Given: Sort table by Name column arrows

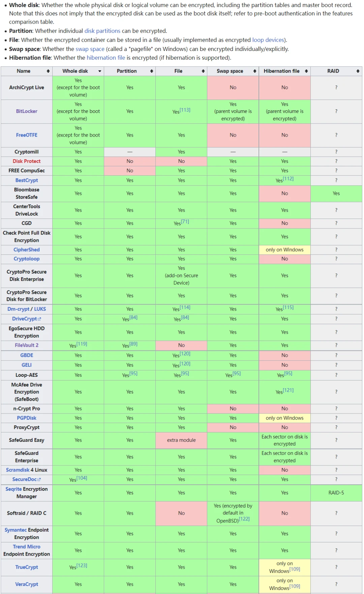Looking at the screenshot, I should (48, 71).
